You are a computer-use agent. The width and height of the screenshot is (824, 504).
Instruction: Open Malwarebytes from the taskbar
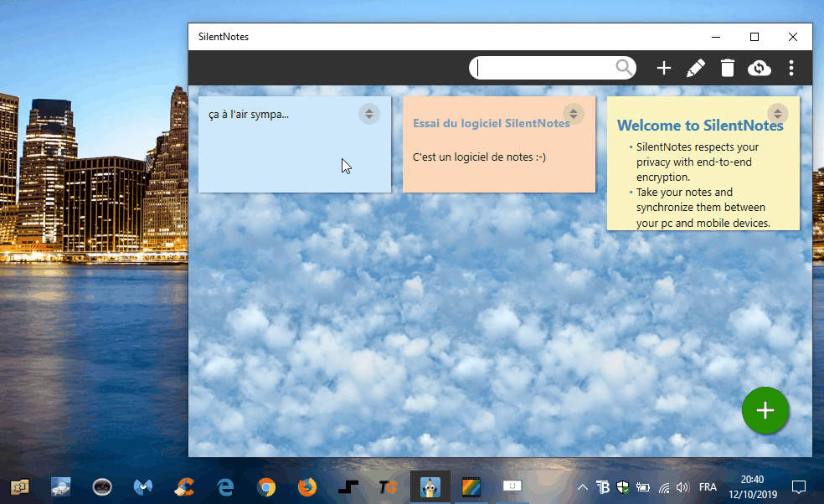point(143,488)
